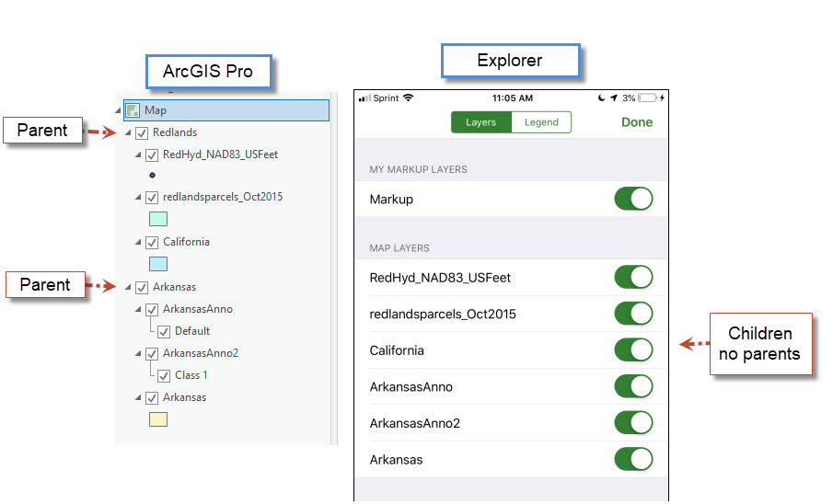This screenshot has height=504, width=833.
Task: Toggle the ArkansasAnno layer checkbox
Action: click(x=152, y=310)
